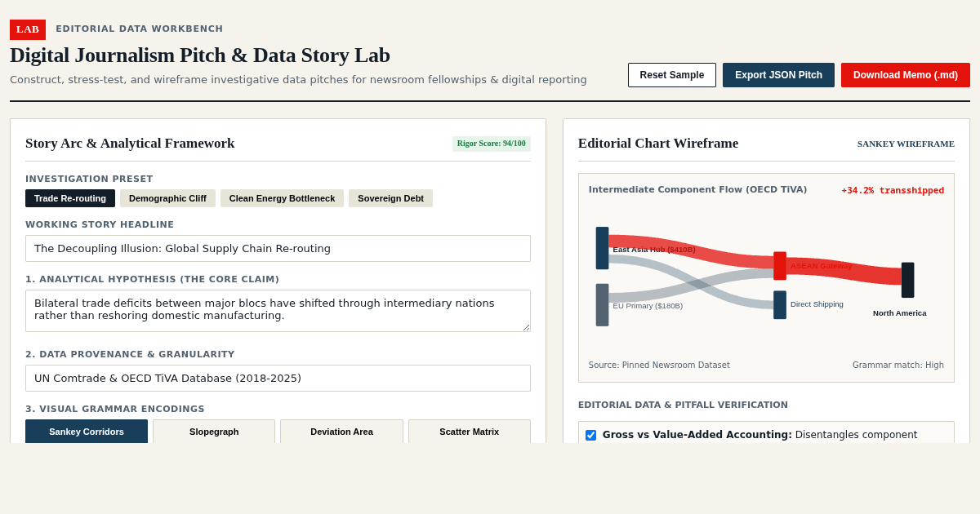Click the Digital Journalism Pitch page title
Viewport: 980px width, 514px height.
click(200, 55)
